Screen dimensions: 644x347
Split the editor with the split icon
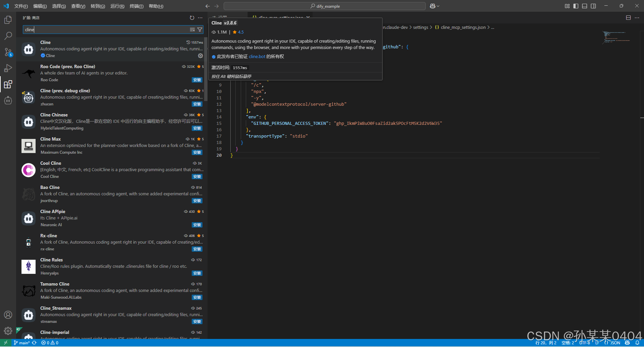[628, 18]
